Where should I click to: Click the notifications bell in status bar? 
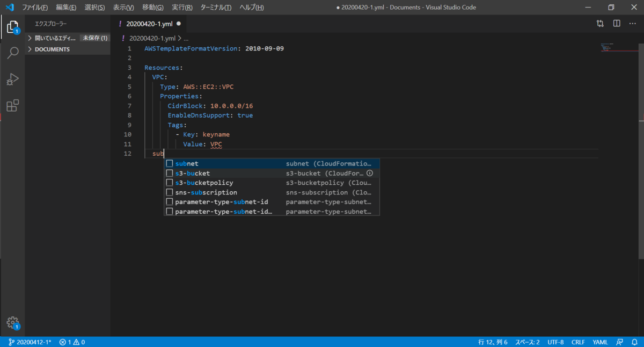(634, 342)
